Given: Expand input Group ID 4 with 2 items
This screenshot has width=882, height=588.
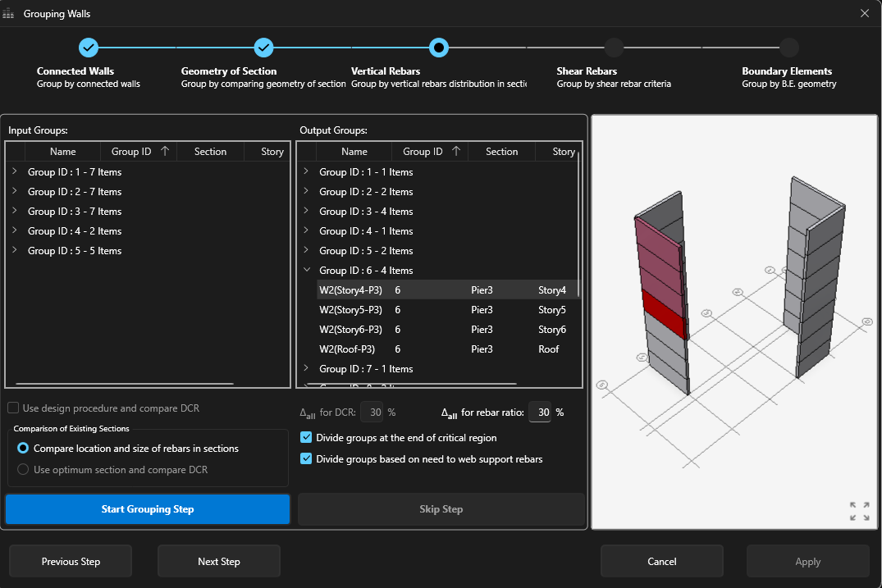Looking at the screenshot, I should click(x=15, y=230).
